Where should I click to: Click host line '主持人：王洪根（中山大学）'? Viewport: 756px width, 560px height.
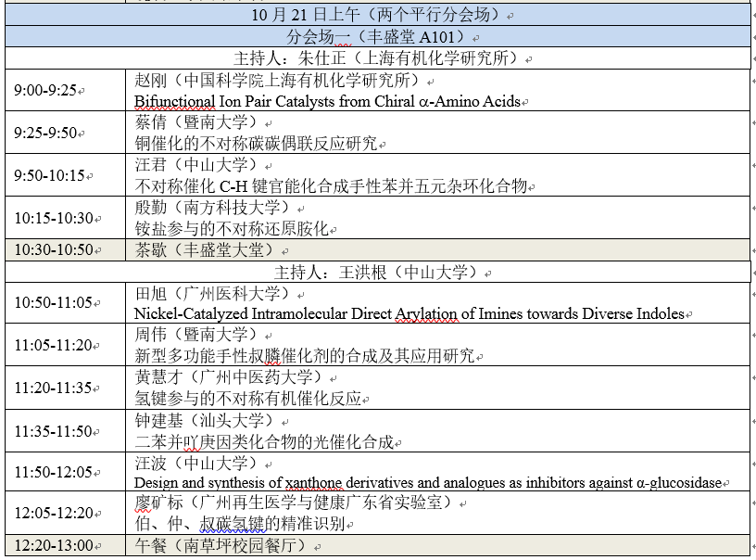(x=377, y=272)
